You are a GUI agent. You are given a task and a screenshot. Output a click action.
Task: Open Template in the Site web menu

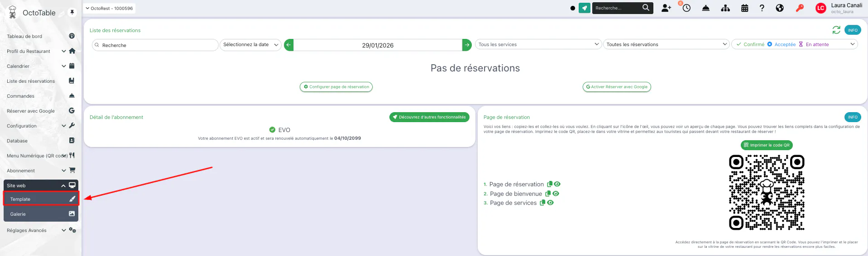[41, 199]
